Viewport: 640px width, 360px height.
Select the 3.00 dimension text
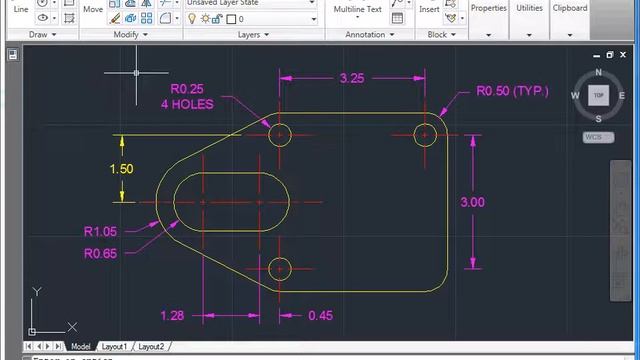(473, 202)
